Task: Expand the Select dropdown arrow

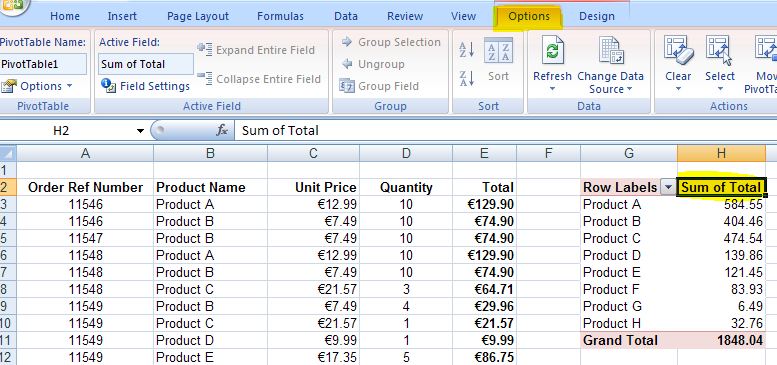Action: (x=720, y=90)
